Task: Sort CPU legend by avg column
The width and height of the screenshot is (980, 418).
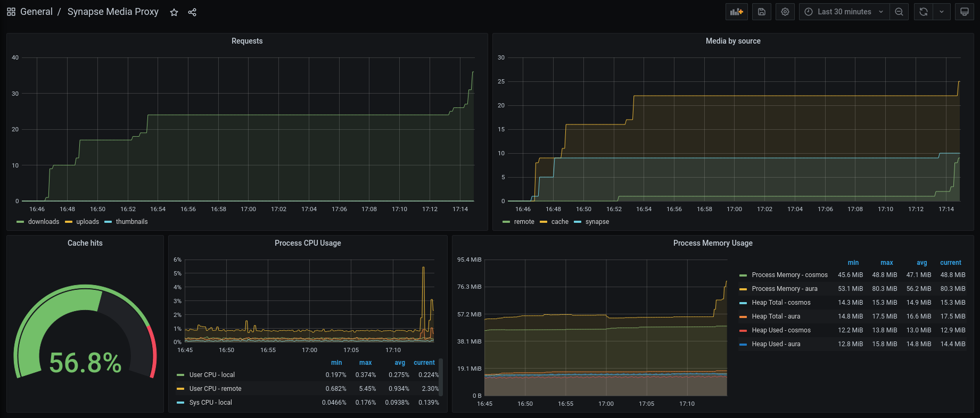Action: [x=400, y=363]
